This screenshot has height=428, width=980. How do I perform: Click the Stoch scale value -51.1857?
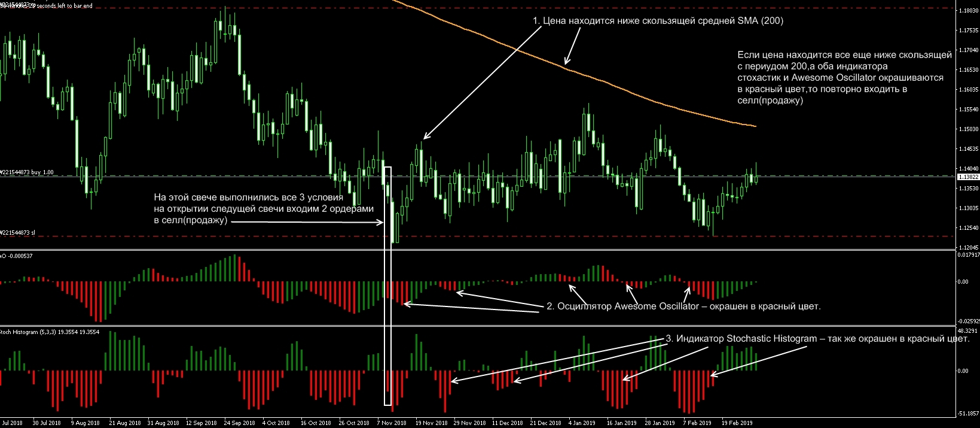coord(968,413)
